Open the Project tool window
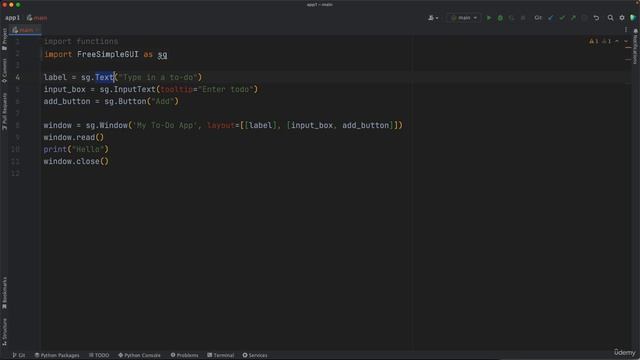Viewport: 640px width, 360px height. [4, 39]
